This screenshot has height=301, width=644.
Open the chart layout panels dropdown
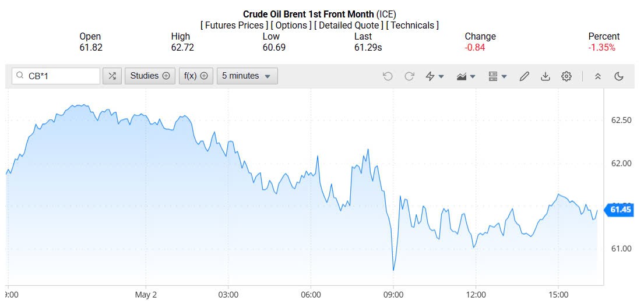497,76
